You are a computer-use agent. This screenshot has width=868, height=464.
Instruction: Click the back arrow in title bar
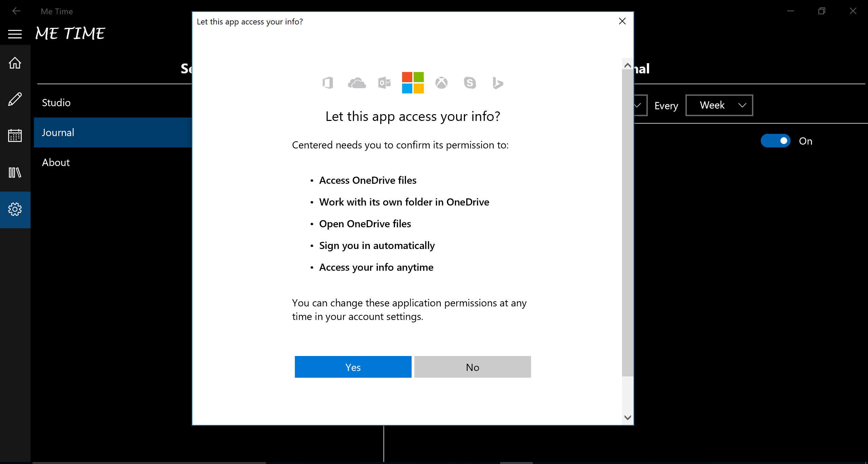tap(16, 11)
